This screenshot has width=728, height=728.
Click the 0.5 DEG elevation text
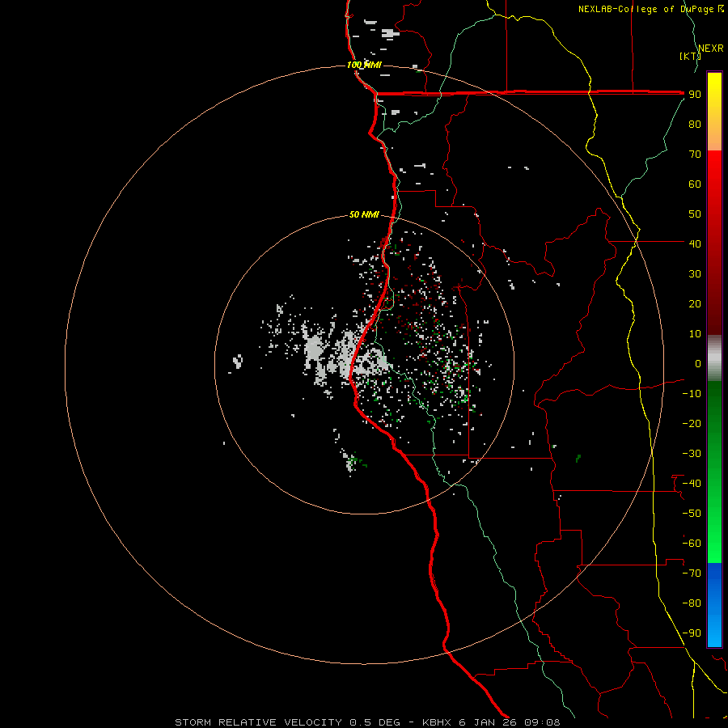click(375, 722)
